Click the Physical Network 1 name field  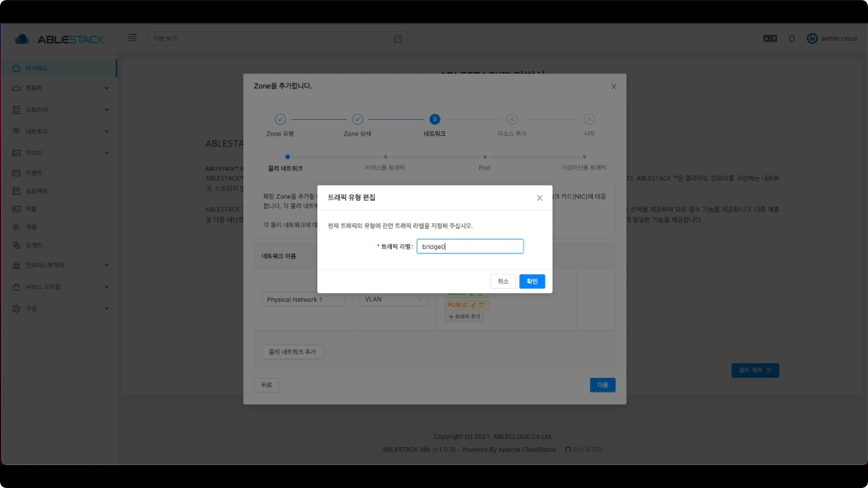click(303, 299)
